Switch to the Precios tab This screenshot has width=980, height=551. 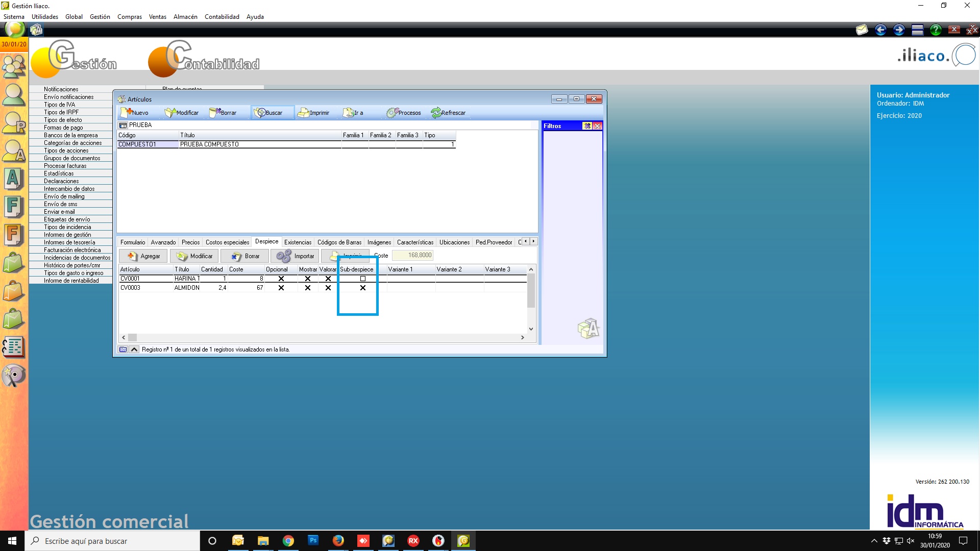[190, 242]
